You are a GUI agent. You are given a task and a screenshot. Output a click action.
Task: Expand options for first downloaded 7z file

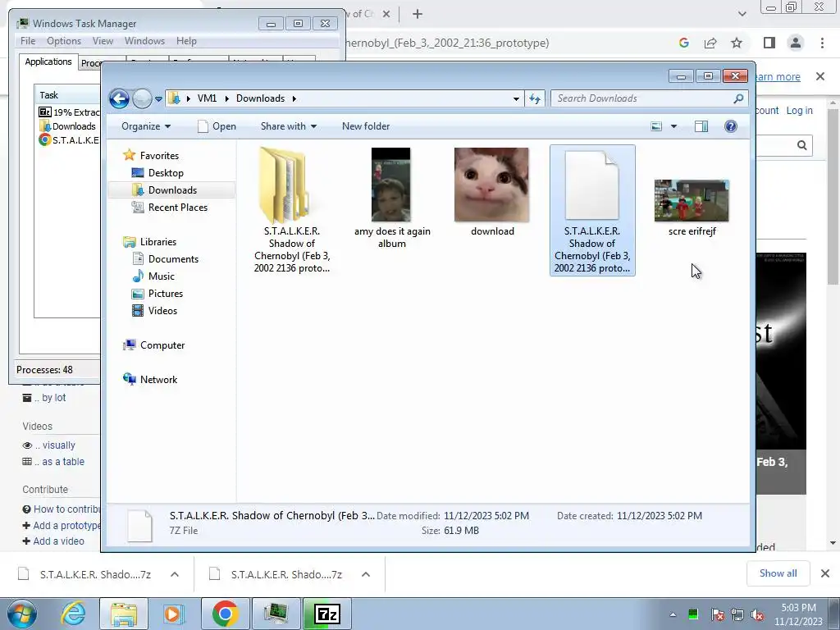[175, 574]
